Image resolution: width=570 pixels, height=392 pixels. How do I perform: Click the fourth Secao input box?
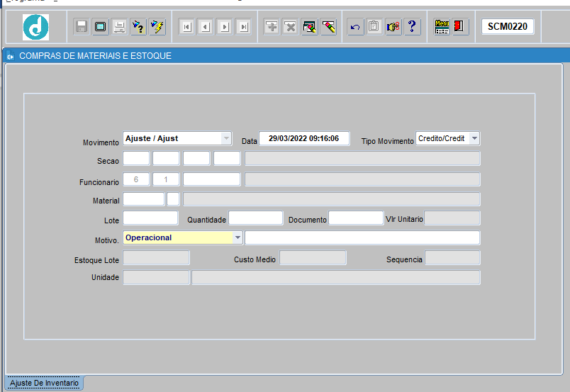coord(227,159)
